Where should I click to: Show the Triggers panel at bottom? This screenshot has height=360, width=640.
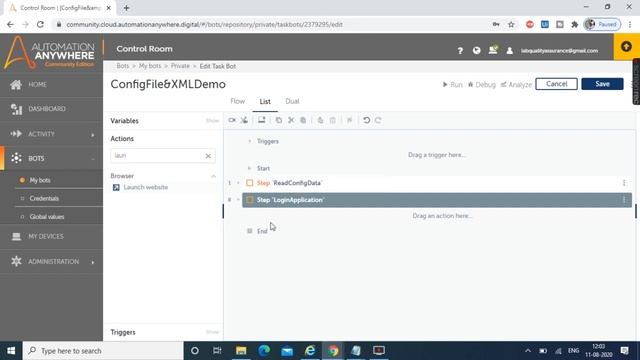pyautogui.click(x=212, y=332)
